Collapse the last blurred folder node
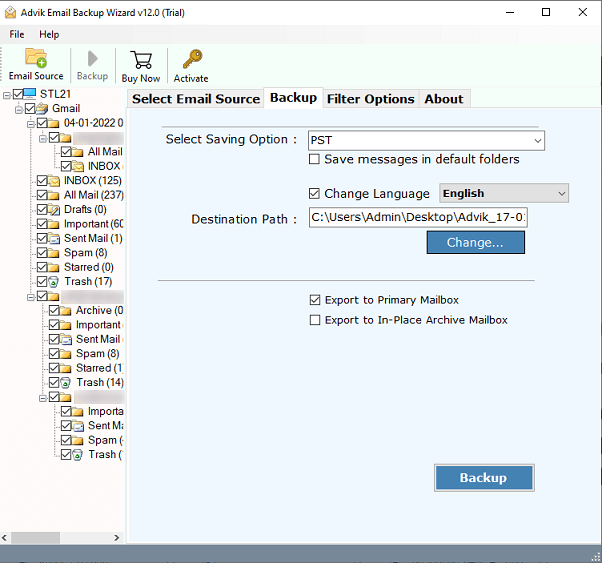Screen dimensions: 602x563 click(43, 399)
